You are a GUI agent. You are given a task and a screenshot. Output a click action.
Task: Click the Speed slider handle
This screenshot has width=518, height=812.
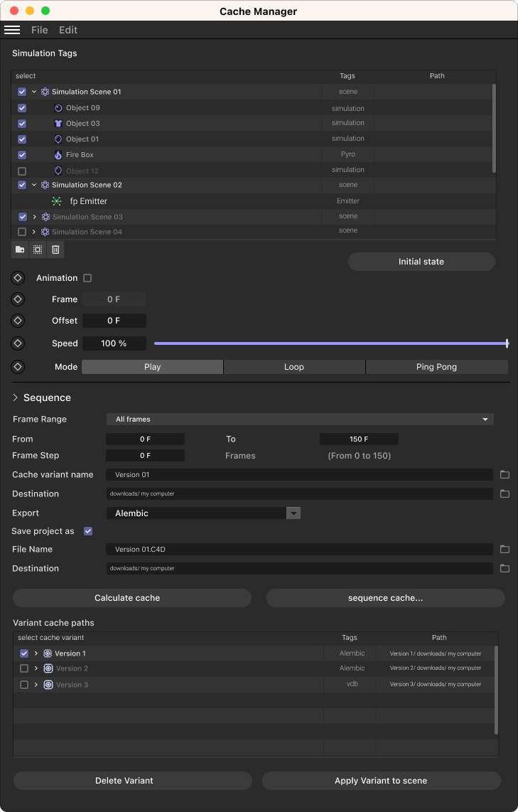tap(507, 343)
